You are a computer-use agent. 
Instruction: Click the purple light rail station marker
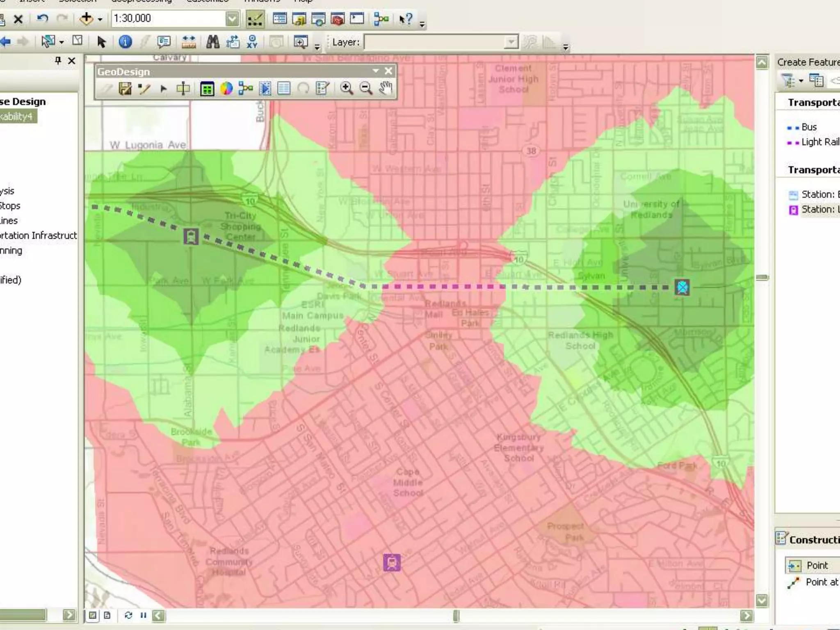[x=392, y=562]
